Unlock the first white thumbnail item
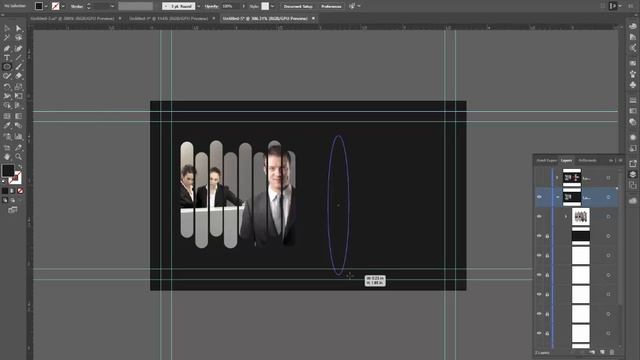640x360 pixels. [547, 256]
